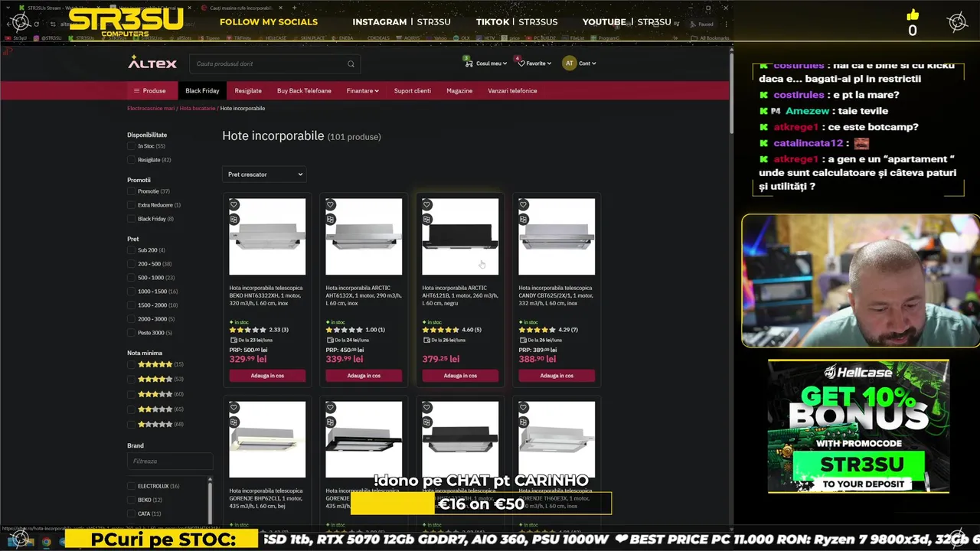
Task: Add ARCTIC AHT6121B to cart
Action: tap(460, 376)
